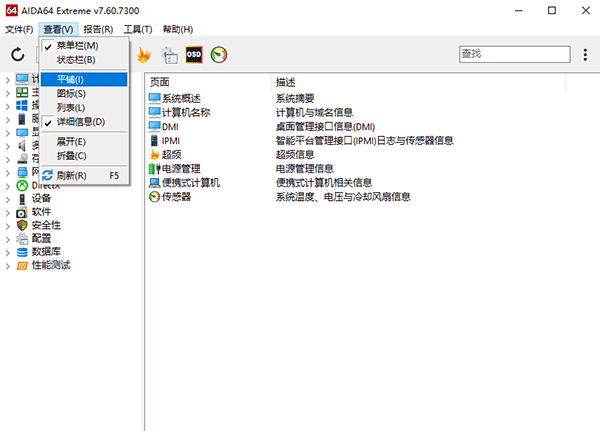Viewport: 600px width, 431px height.
Task: Click the 便携式计算机 laptop icon in list
Action: coord(155,183)
